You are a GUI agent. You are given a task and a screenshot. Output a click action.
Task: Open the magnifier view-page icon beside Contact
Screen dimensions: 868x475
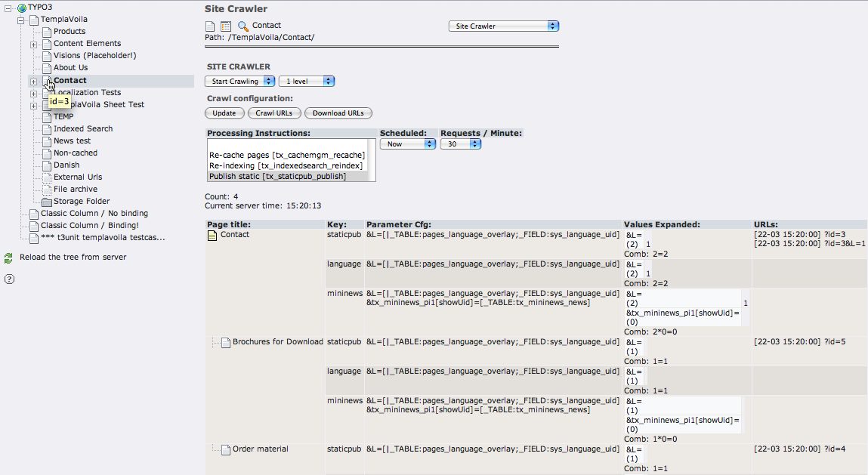click(x=242, y=26)
